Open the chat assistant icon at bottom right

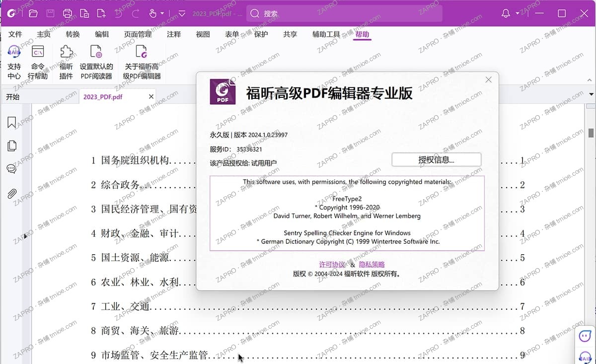click(586, 336)
